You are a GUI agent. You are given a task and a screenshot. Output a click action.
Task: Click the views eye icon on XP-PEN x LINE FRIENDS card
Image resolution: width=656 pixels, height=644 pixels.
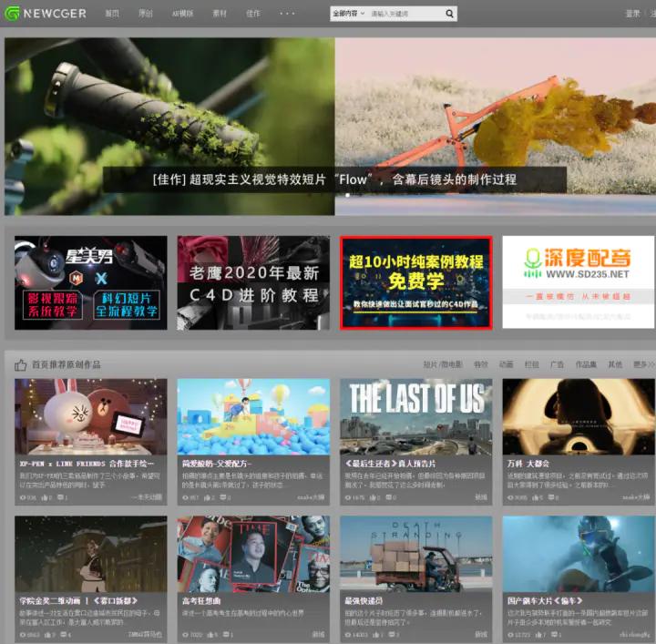pyautogui.click(x=23, y=497)
